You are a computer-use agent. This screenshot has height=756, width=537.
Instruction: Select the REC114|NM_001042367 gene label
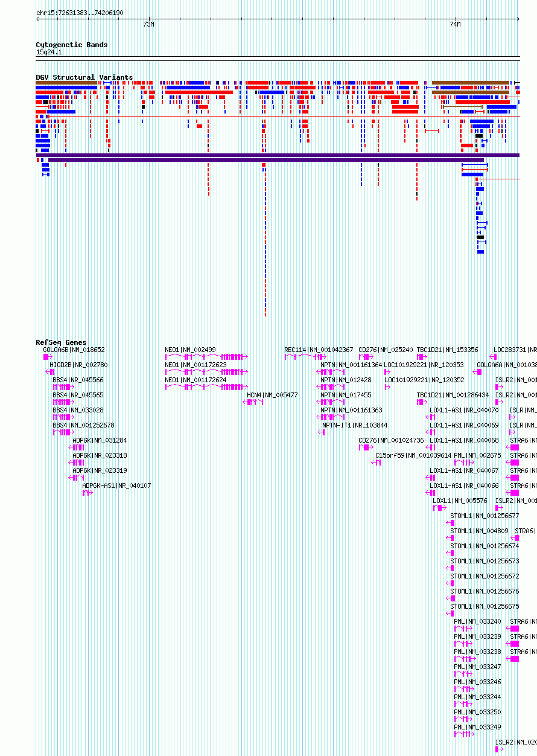pos(319,350)
